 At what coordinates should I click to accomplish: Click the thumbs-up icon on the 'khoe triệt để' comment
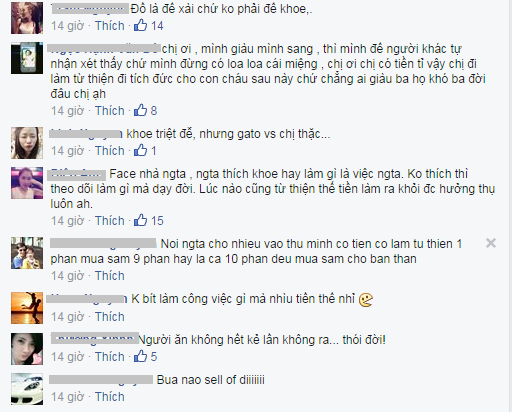coord(140,150)
